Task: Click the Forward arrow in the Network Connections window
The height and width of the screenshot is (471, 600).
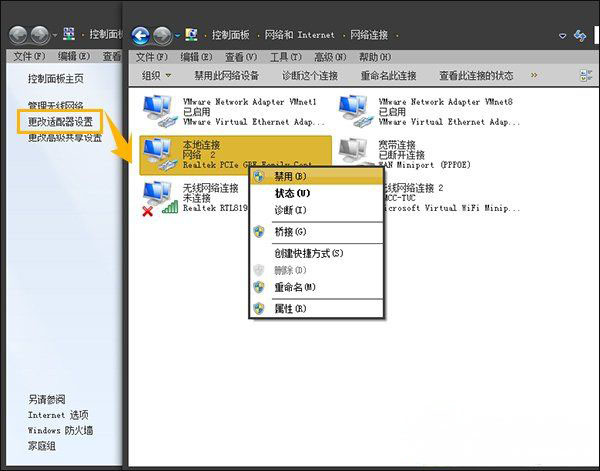Action: (163, 36)
